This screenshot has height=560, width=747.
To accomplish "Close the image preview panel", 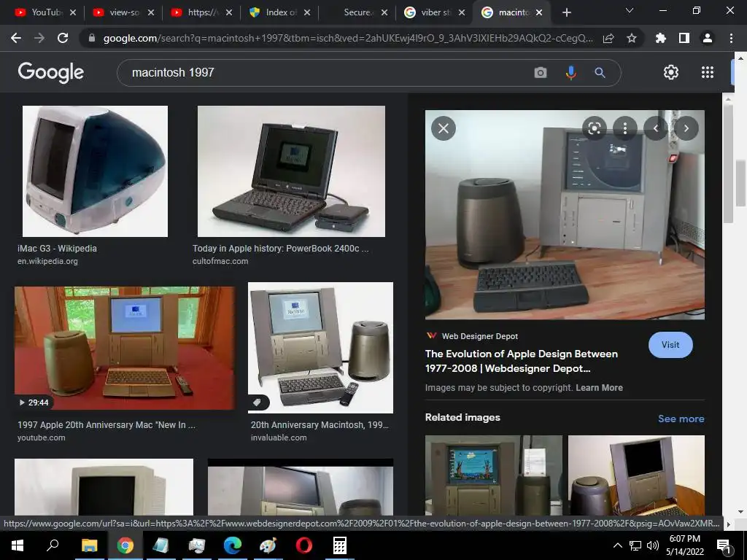I will (443, 128).
